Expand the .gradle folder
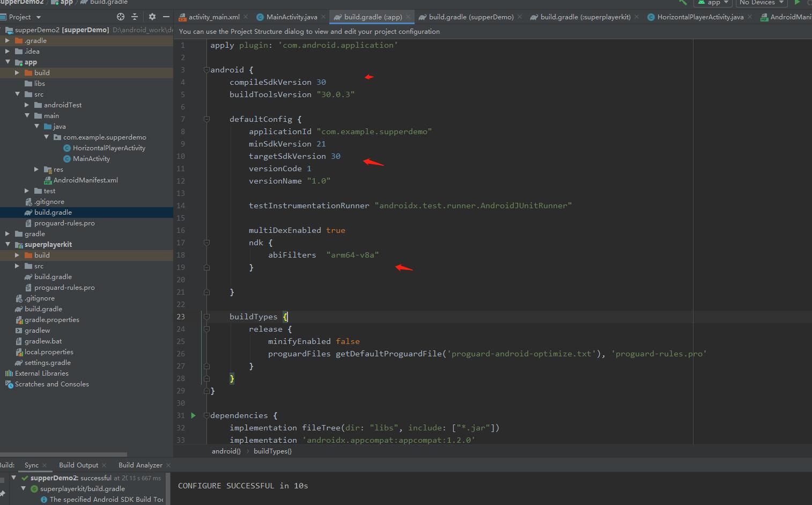Screen dimensions: 812x505 [8, 40]
